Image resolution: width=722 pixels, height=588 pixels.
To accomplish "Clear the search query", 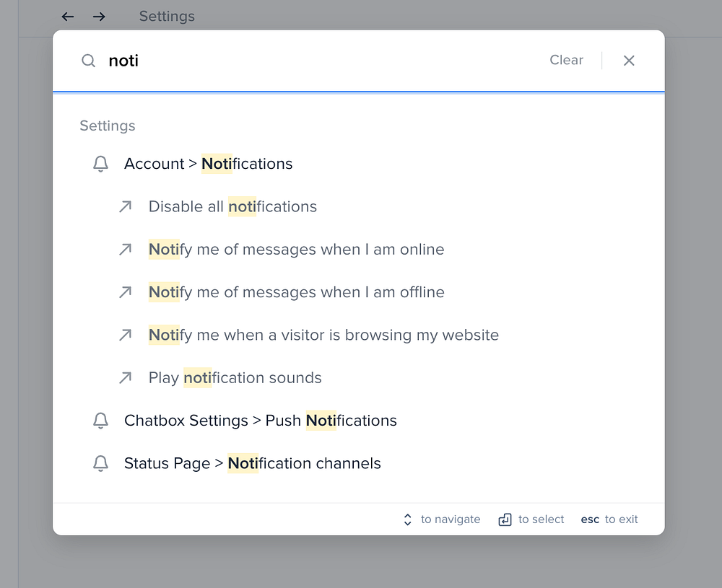I will pos(566,61).
